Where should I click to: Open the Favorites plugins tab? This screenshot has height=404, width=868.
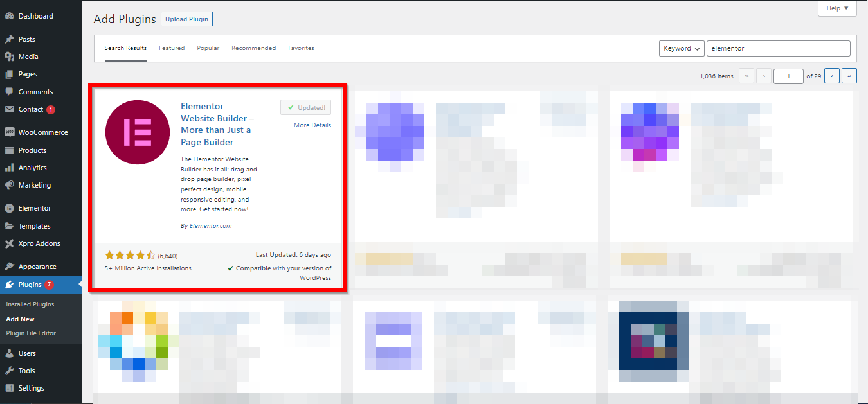[x=301, y=48]
